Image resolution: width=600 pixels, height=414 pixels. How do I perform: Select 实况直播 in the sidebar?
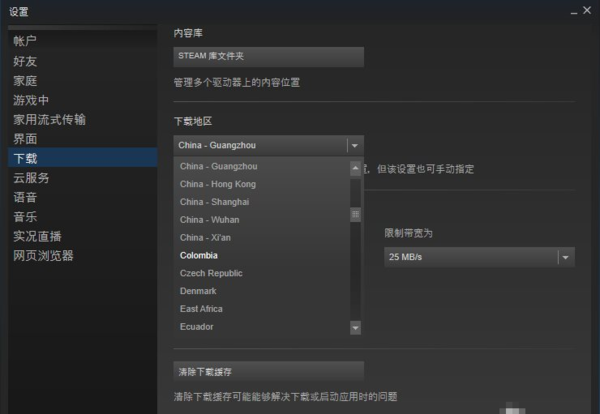82,236
